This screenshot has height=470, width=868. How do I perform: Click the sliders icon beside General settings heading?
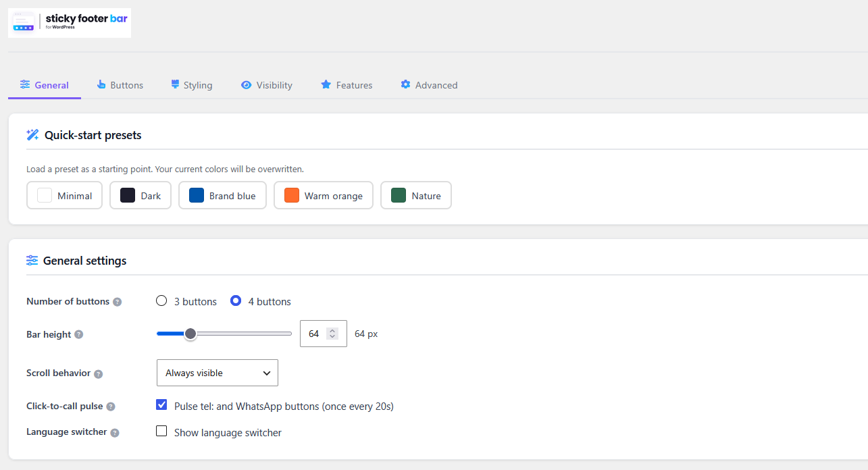pyautogui.click(x=32, y=260)
